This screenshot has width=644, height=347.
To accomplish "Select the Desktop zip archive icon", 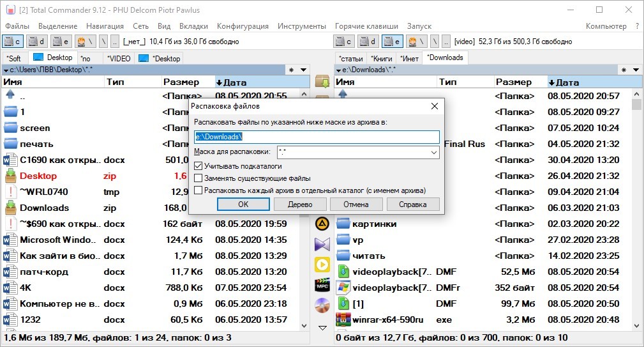I will 10,176.
